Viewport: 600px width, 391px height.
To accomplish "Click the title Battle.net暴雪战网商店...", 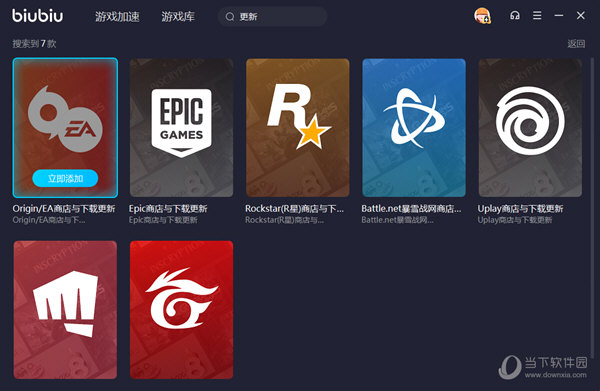I will [411, 209].
